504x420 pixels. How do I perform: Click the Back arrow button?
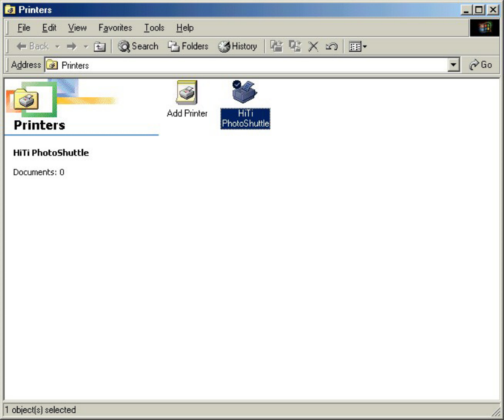pyautogui.click(x=32, y=46)
